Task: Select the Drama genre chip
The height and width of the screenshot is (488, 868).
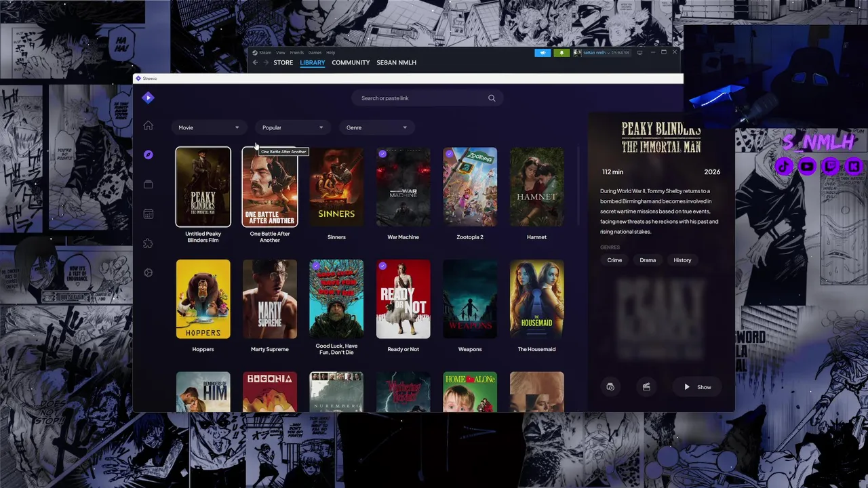Action: coord(648,260)
